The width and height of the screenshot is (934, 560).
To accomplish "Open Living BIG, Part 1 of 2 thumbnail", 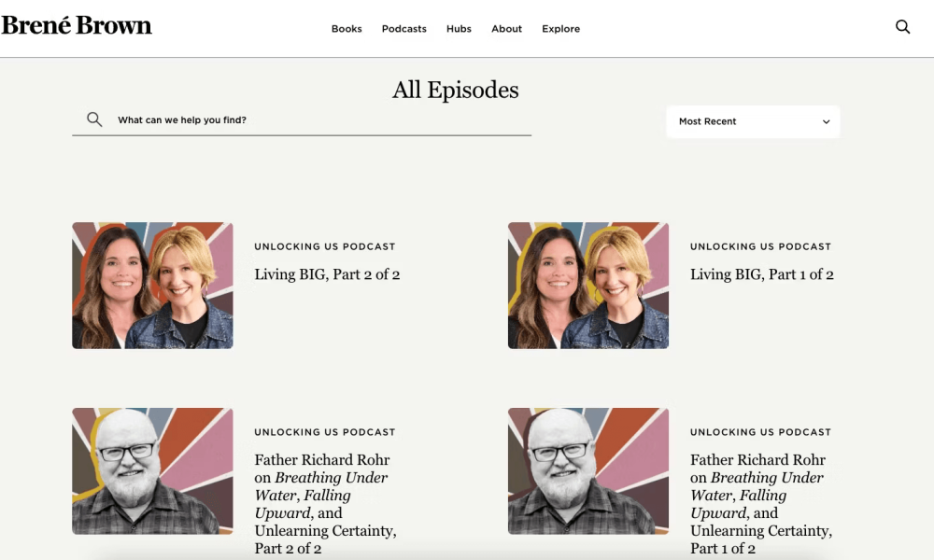I will pos(587,286).
